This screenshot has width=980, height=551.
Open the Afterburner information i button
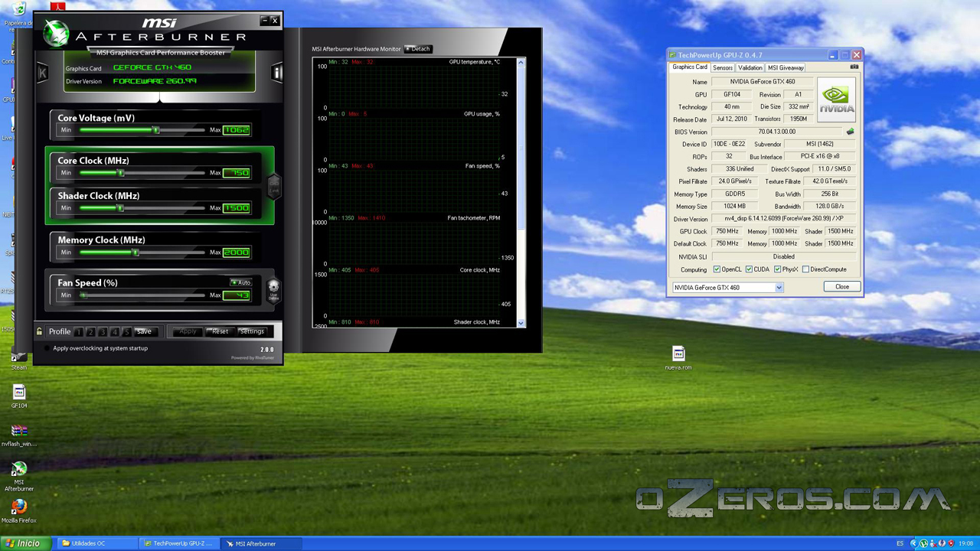point(277,73)
